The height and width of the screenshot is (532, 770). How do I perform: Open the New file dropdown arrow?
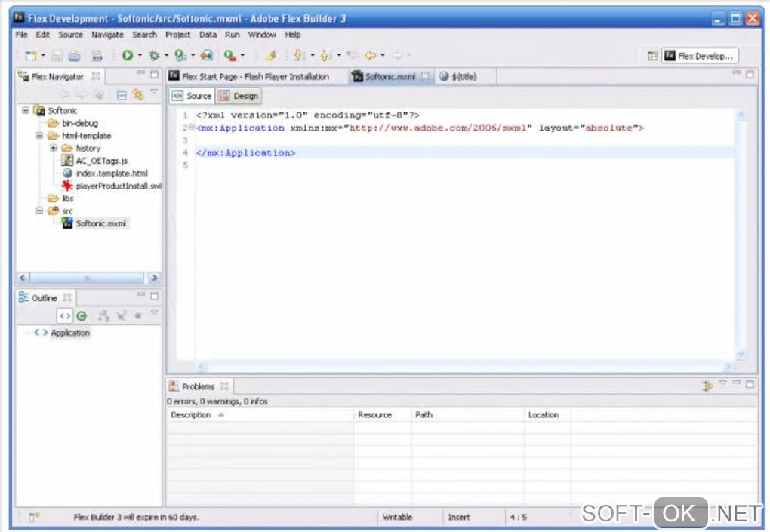click(43, 55)
